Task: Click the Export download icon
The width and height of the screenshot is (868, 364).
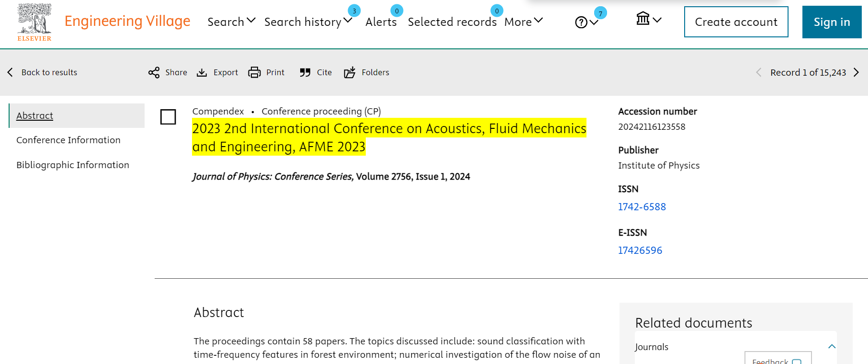Action: [x=202, y=72]
